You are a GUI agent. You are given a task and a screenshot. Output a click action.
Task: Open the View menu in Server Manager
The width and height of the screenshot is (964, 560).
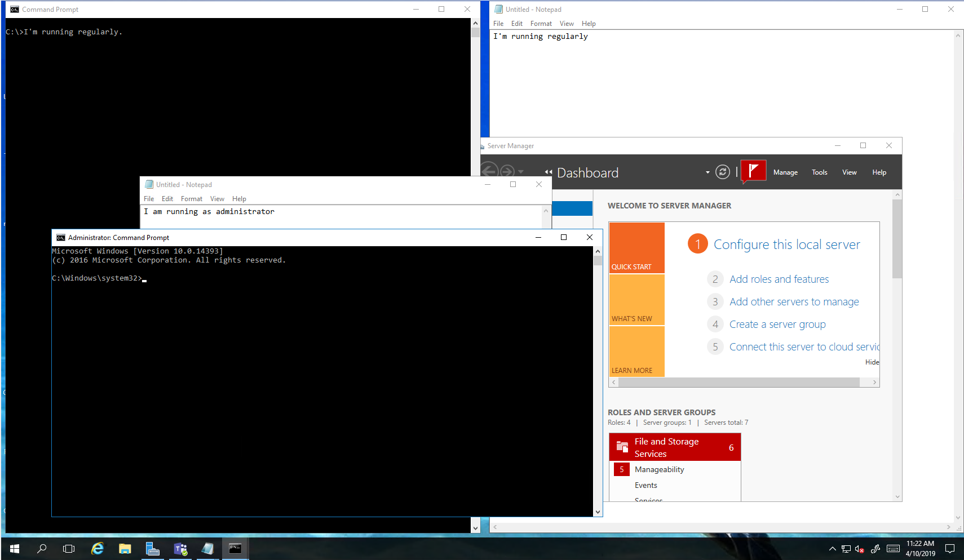850,172
